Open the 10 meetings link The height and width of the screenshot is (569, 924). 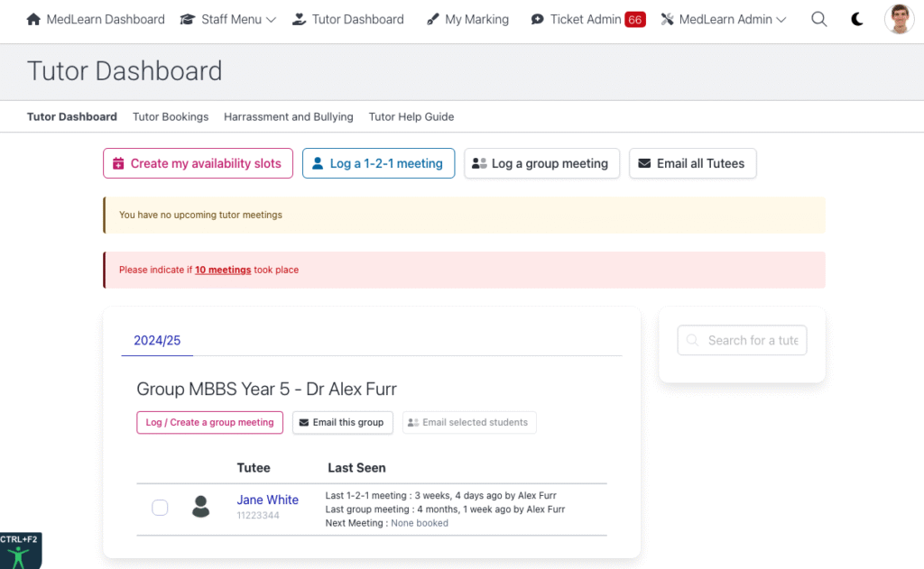point(223,270)
